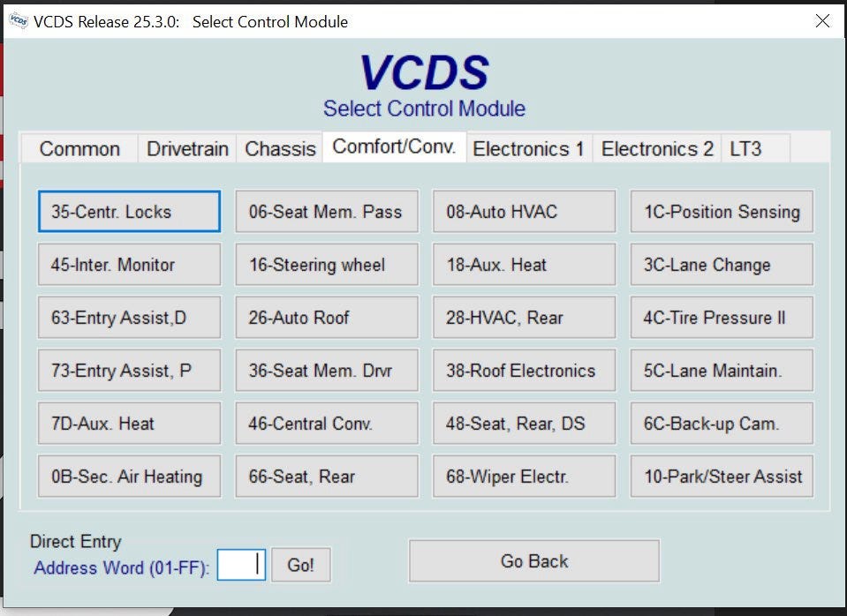Open 46-Central Conv. module
The height and width of the screenshot is (616, 847).
pyautogui.click(x=326, y=423)
